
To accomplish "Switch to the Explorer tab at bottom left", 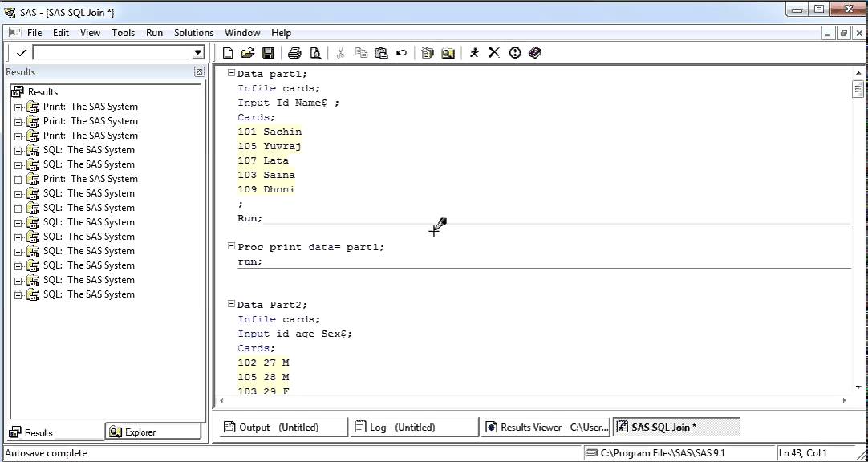I will pyautogui.click(x=152, y=432).
